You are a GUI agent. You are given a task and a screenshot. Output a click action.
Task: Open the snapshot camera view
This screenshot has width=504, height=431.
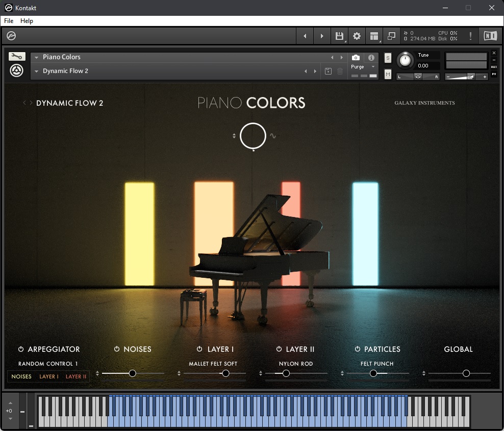[x=356, y=58]
